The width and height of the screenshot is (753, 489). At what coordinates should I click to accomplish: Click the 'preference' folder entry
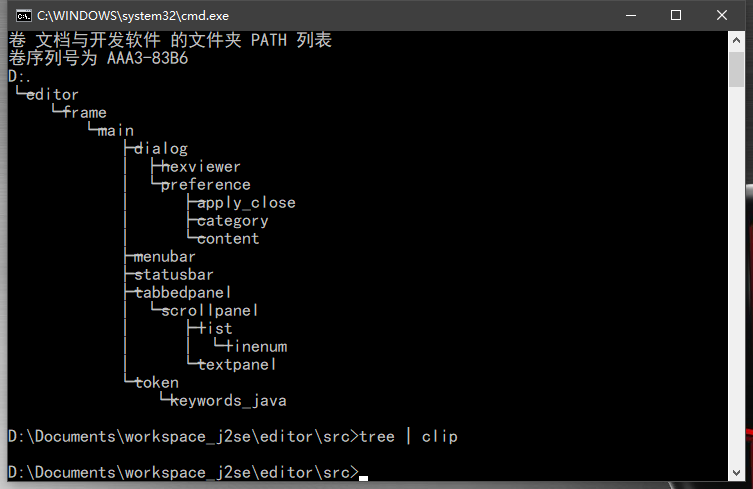pyautogui.click(x=205, y=185)
